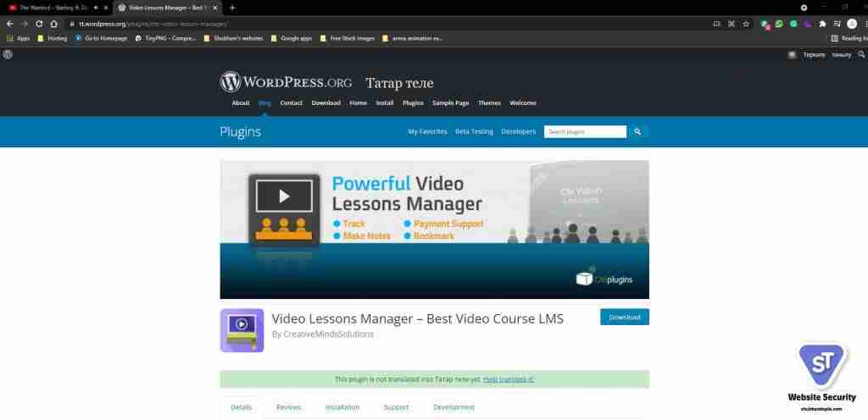The height and width of the screenshot is (420, 868).
Task: Close the Video Lessons Manager tab
Action: pos(214,8)
